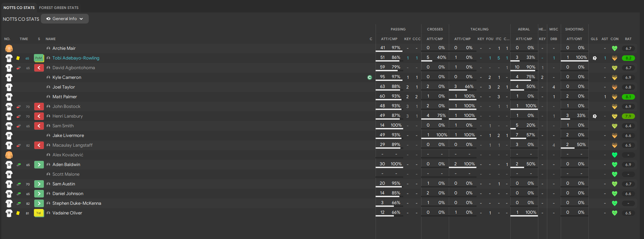
Task: Click Matt Palmer's orange condition heart
Action: [615, 97]
